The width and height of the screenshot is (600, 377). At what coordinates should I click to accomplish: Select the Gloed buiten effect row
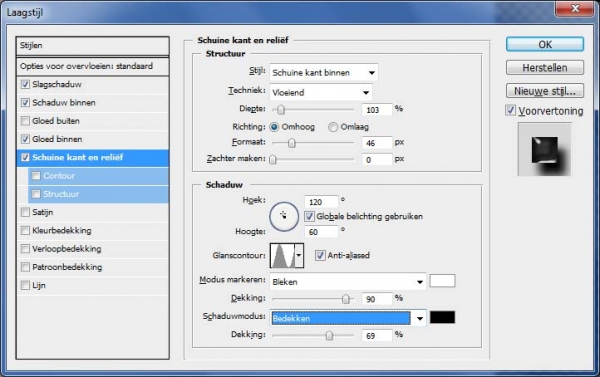[93, 121]
